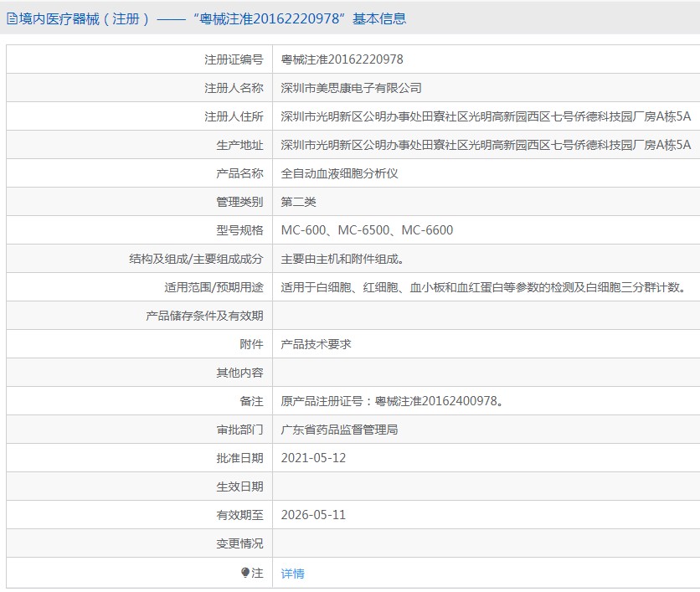
Task: Click the 注册人名称 label
Action: click(234, 88)
